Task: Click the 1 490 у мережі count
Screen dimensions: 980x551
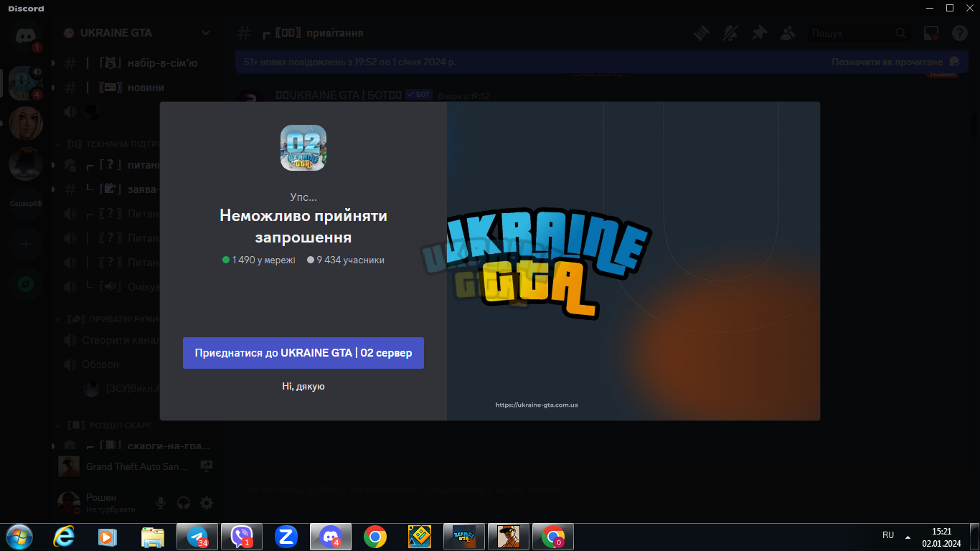Action: 259,260
